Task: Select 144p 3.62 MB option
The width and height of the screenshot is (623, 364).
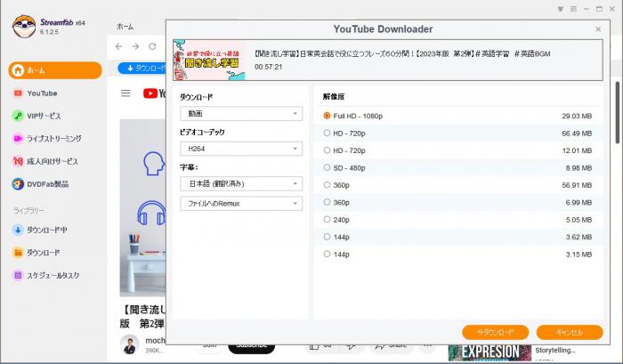Action: tap(458, 237)
